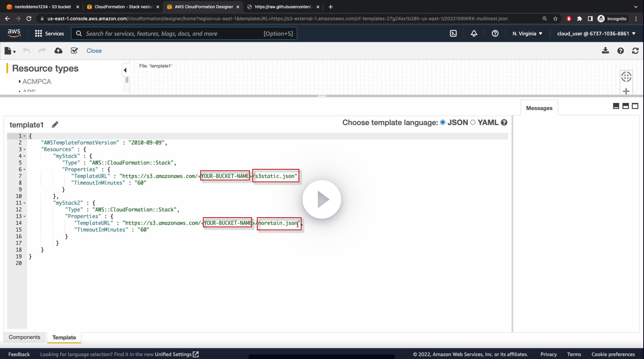Reload the browser page

[29, 19]
